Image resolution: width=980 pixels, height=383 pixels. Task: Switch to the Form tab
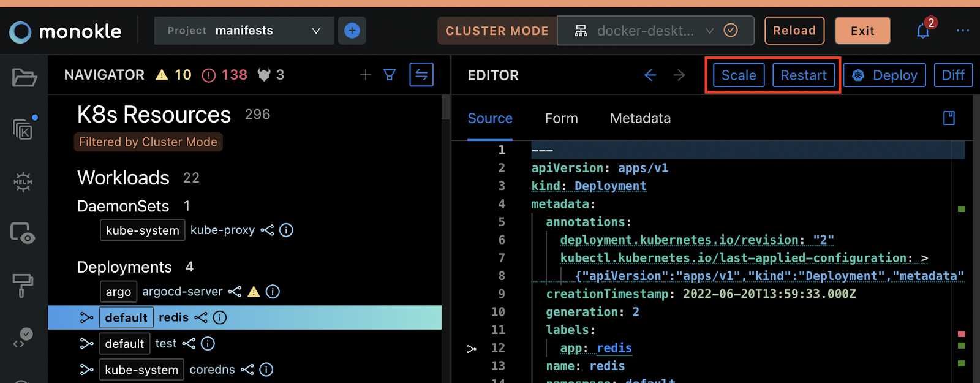pos(562,118)
